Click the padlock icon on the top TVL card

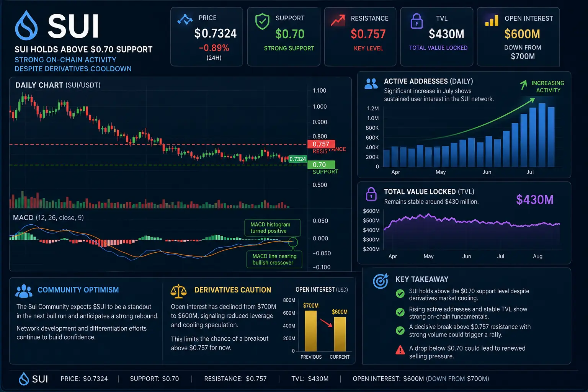(x=416, y=21)
